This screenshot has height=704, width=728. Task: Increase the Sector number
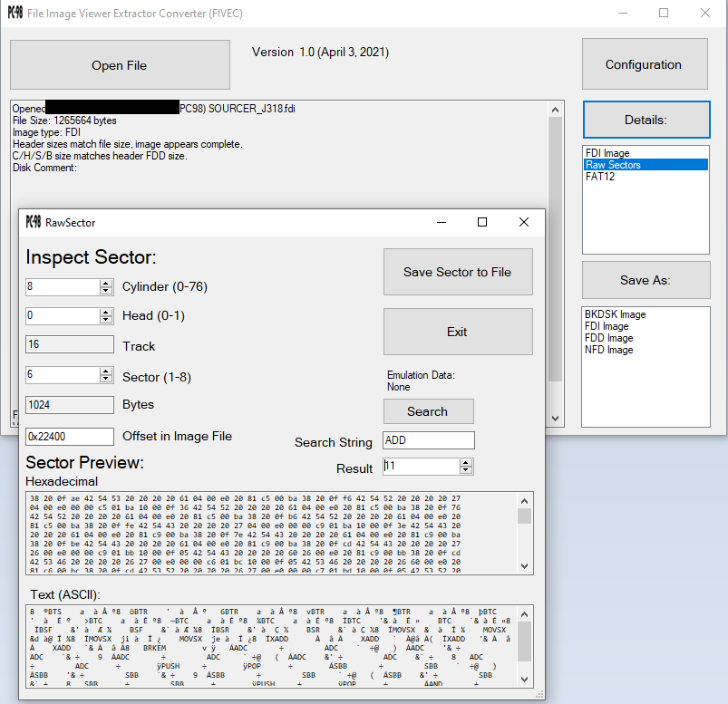[x=106, y=371]
